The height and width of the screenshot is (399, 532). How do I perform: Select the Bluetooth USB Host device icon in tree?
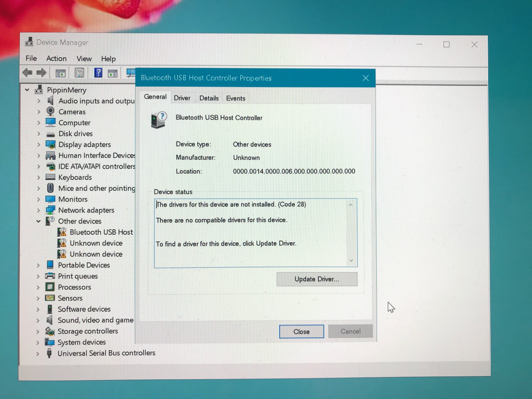[62, 232]
